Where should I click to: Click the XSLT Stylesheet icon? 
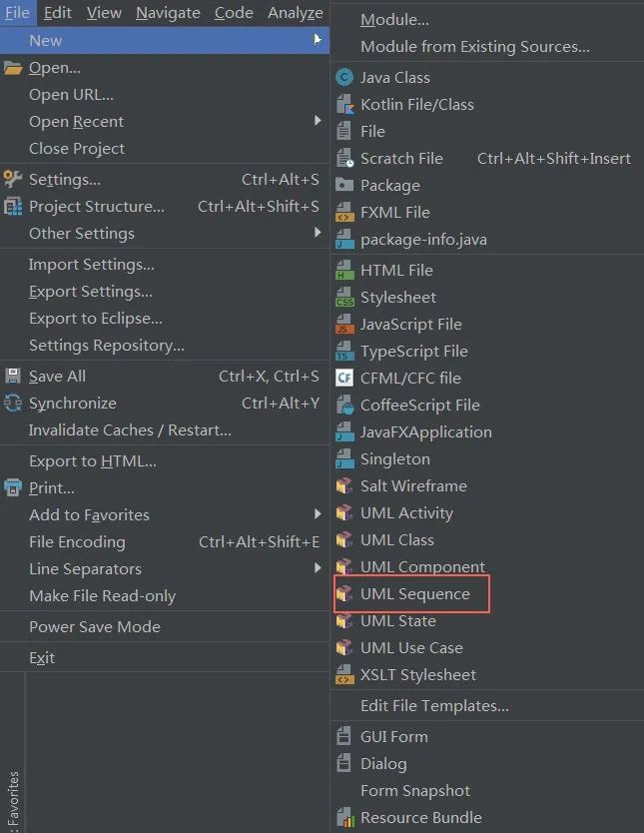[x=344, y=674]
